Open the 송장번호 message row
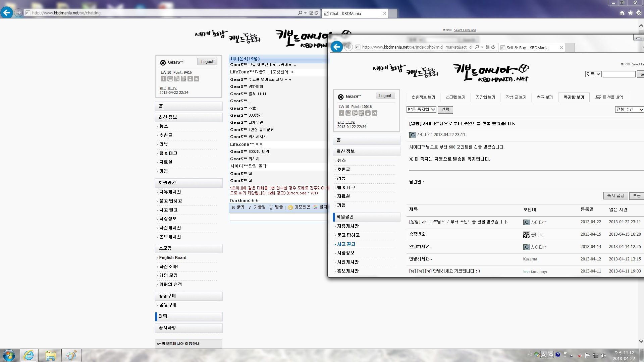This screenshot has height=362, width=644. pos(525,235)
